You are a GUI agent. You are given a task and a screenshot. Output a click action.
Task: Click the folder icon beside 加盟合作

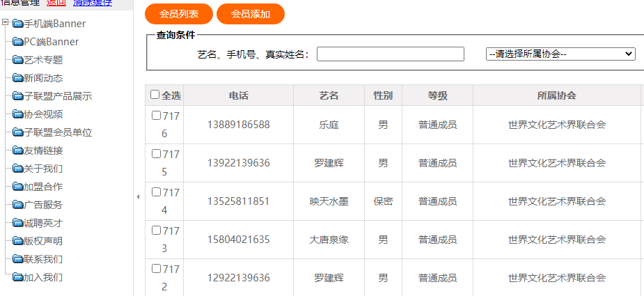pyautogui.click(x=17, y=187)
